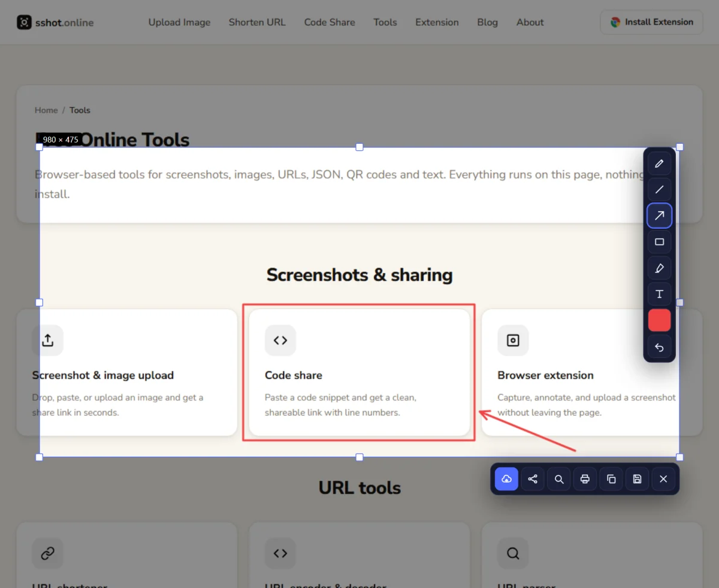Viewport: 719px width, 588px height.
Task: Open the red annotation color swatch
Action: (x=659, y=320)
